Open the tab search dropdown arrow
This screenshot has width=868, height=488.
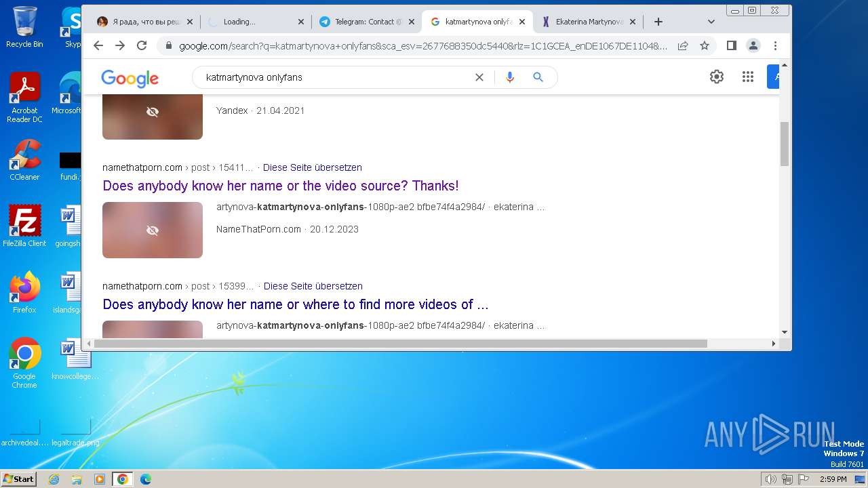711,22
